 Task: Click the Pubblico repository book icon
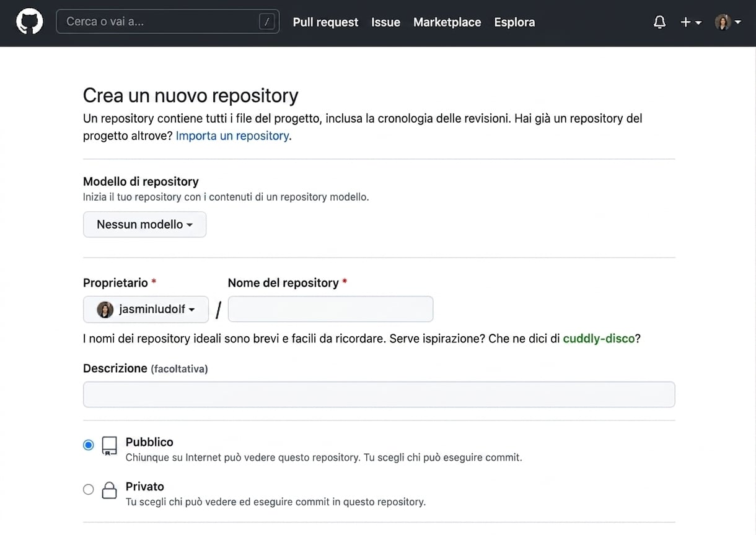coord(109,446)
